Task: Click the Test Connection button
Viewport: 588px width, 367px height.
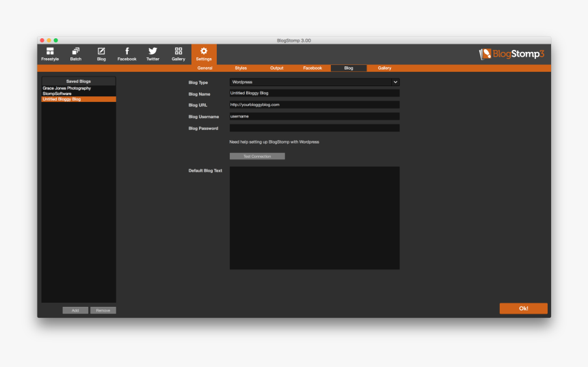Action: click(x=257, y=157)
